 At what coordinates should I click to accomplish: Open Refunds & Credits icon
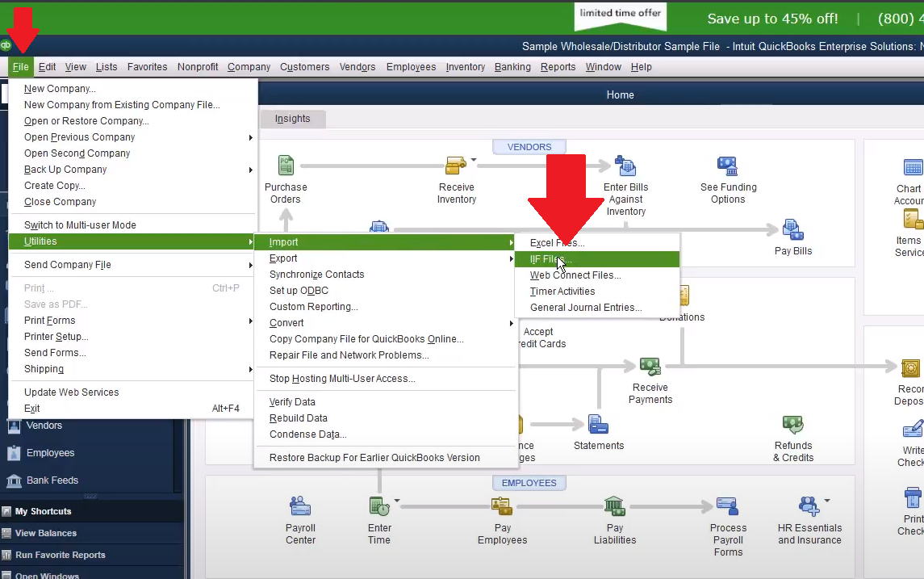793,425
